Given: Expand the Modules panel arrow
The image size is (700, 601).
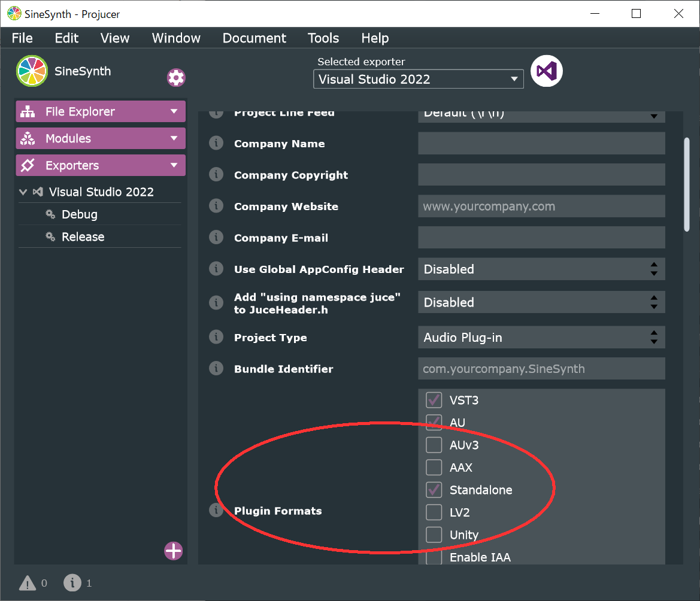Looking at the screenshot, I should point(174,138).
